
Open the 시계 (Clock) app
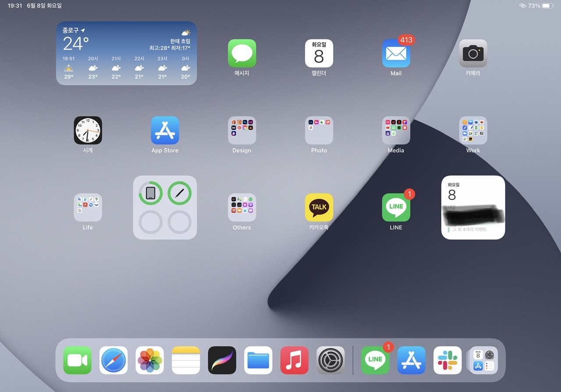point(88,130)
